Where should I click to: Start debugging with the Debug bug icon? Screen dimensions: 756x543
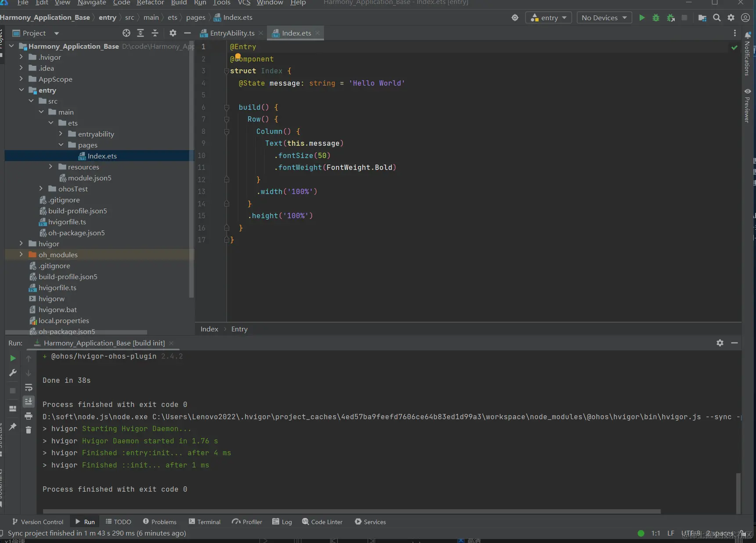(656, 18)
